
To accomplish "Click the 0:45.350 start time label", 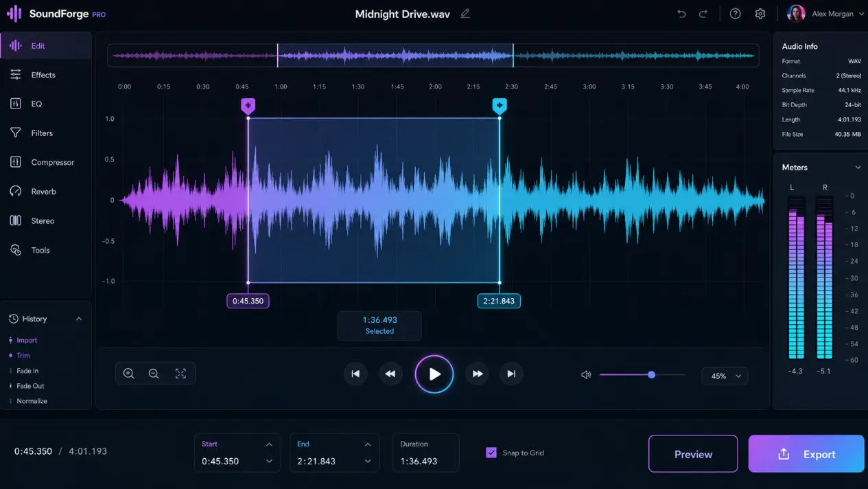I will click(248, 301).
